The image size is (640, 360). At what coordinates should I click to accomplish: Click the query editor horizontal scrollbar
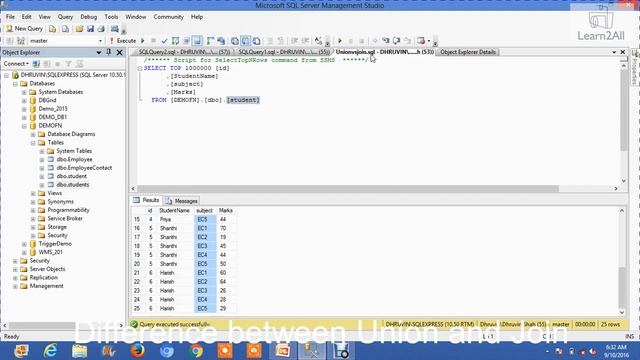347,189
